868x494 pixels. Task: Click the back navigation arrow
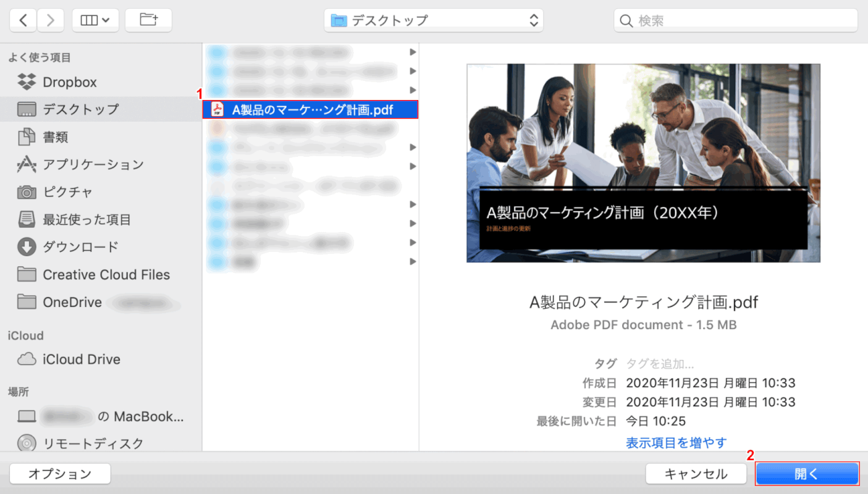(23, 20)
